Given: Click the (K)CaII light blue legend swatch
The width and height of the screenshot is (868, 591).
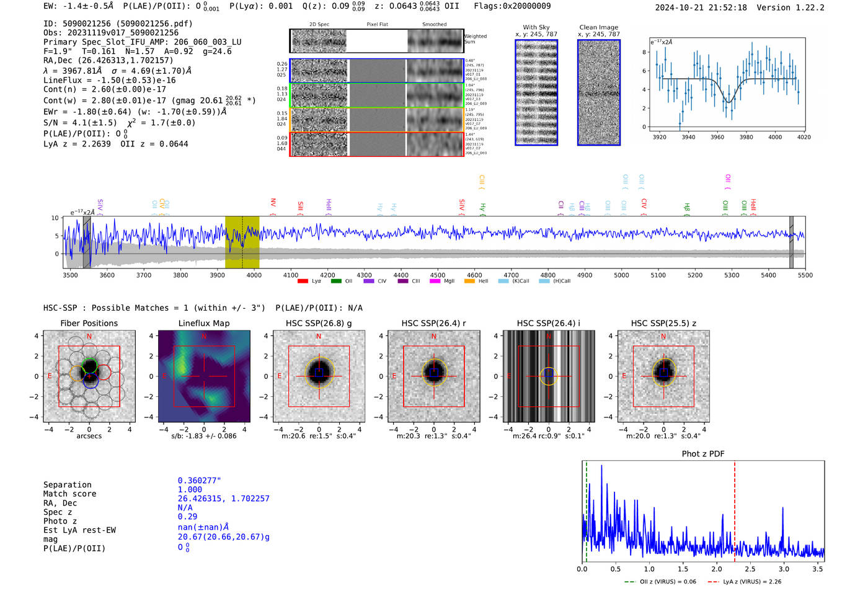Looking at the screenshot, I should pyautogui.click(x=503, y=281).
